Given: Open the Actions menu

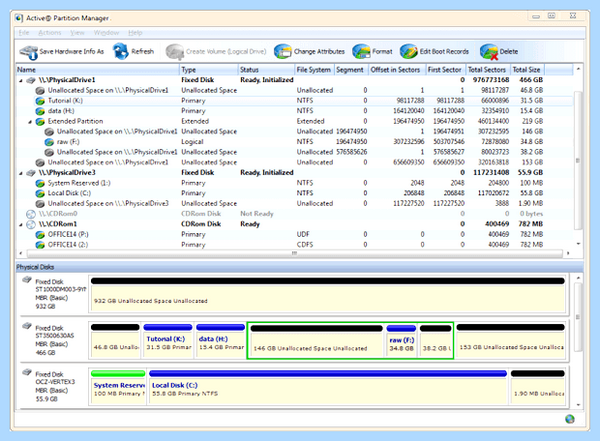Looking at the screenshot, I should [50, 33].
